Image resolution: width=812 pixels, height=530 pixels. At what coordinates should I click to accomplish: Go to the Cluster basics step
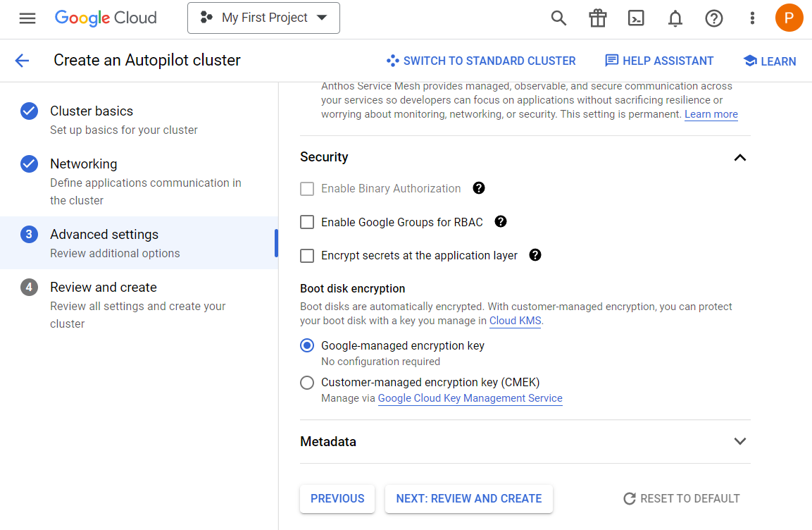pos(92,111)
